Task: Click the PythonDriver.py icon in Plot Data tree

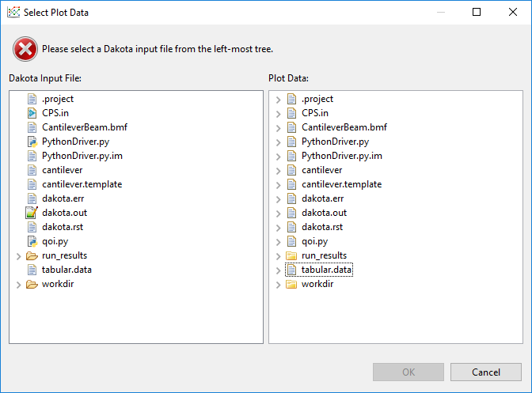Action: point(291,142)
